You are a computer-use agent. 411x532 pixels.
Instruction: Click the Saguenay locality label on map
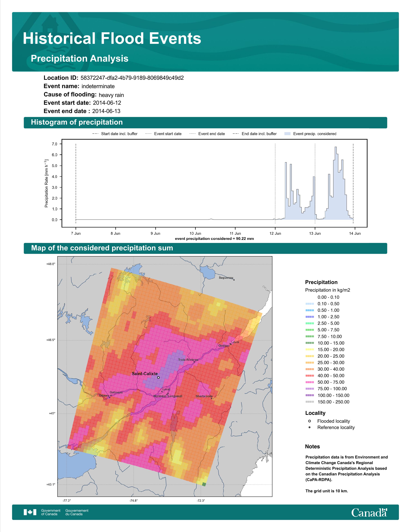click(226, 278)
